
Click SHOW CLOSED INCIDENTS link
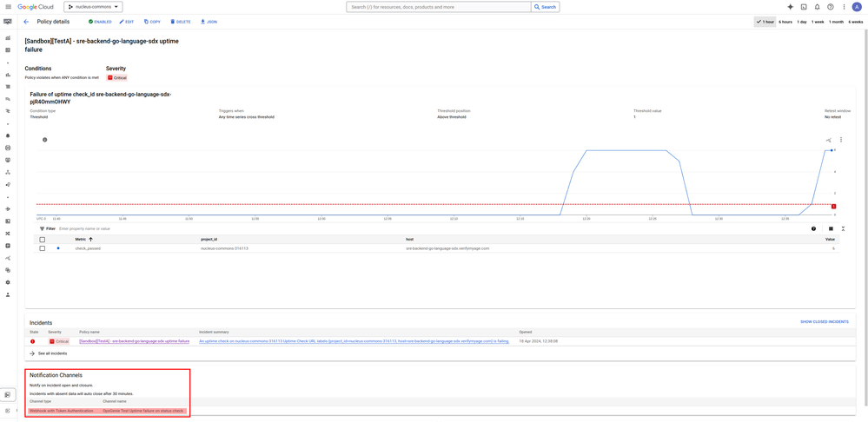825,322
